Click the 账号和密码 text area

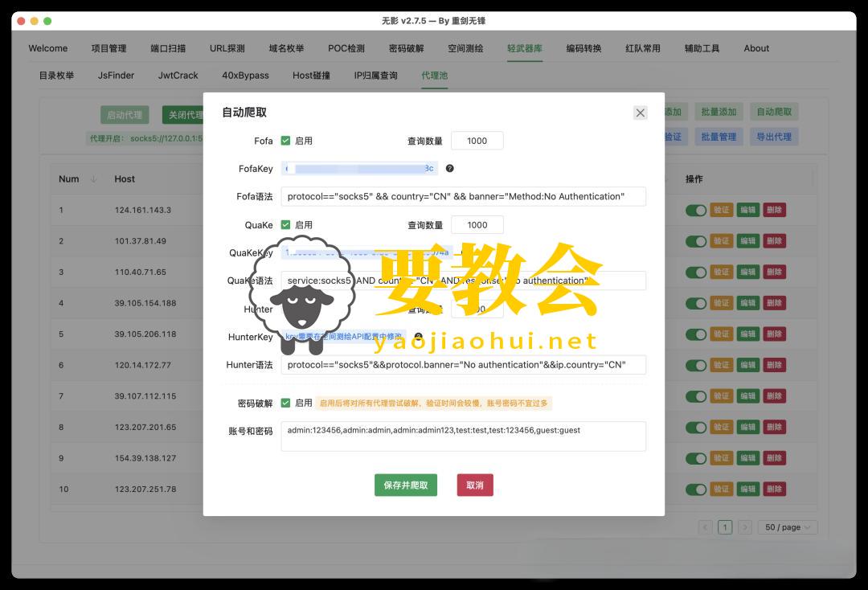[464, 436]
